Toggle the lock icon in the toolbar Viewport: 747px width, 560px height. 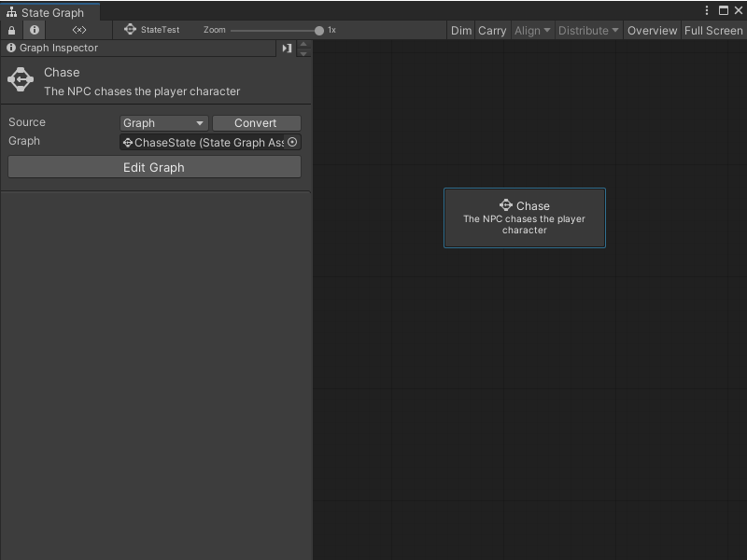pos(11,30)
